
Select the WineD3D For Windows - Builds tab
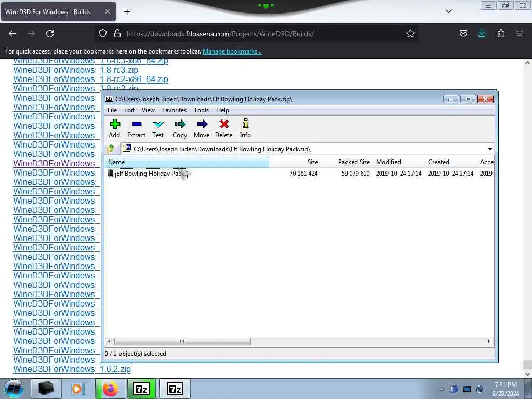pyautogui.click(x=58, y=11)
